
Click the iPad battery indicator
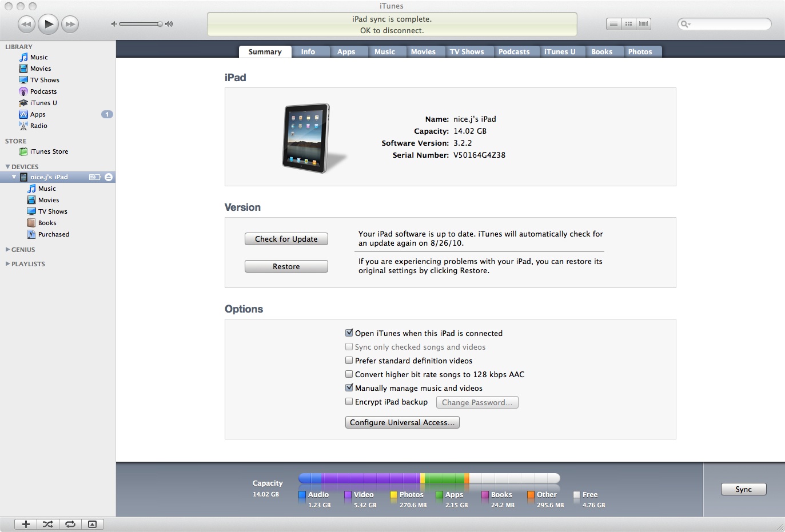click(95, 177)
